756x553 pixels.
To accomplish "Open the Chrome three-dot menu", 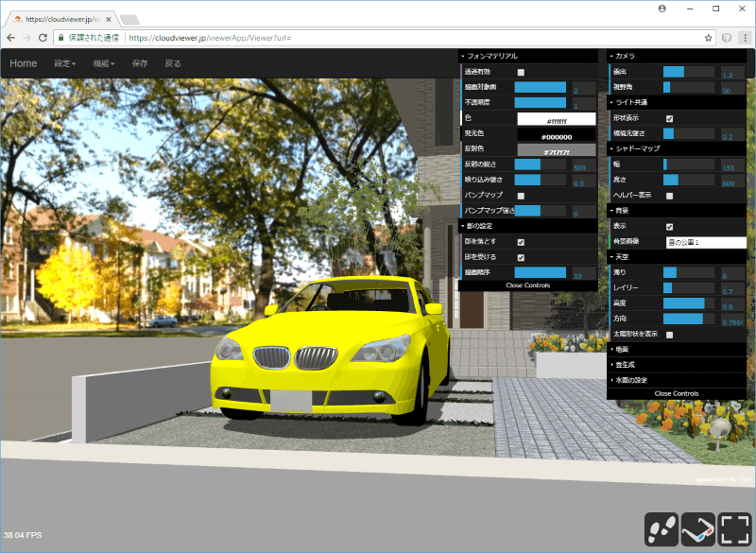I will pyautogui.click(x=745, y=38).
